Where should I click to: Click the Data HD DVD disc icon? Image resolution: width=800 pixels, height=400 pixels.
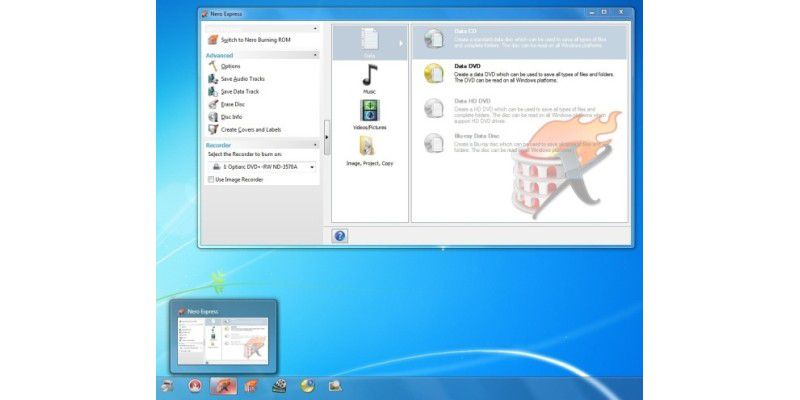tap(434, 108)
